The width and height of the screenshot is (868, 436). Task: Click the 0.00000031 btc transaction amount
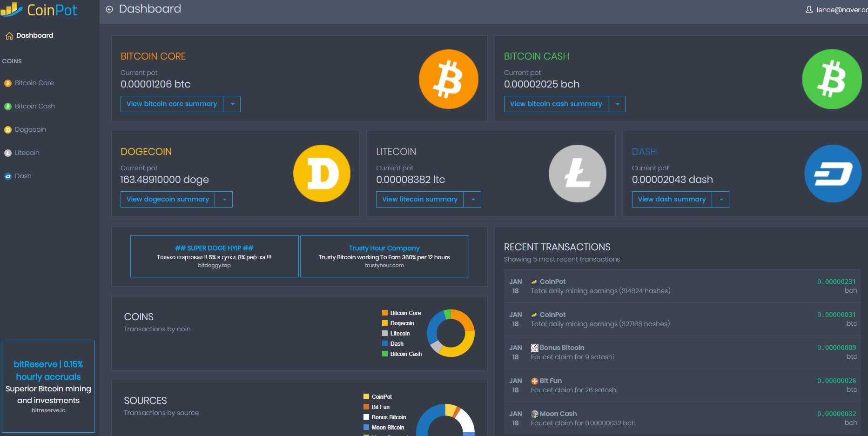tap(836, 315)
